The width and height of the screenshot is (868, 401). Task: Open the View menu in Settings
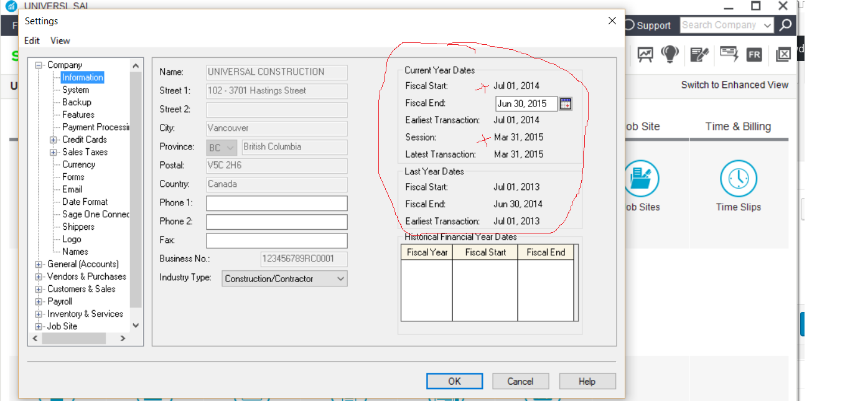point(60,40)
